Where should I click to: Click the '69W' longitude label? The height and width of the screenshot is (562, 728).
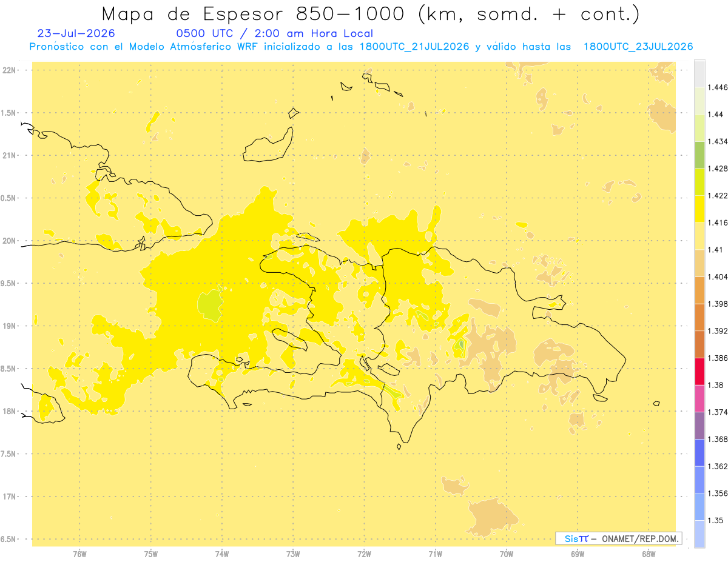pyautogui.click(x=578, y=554)
